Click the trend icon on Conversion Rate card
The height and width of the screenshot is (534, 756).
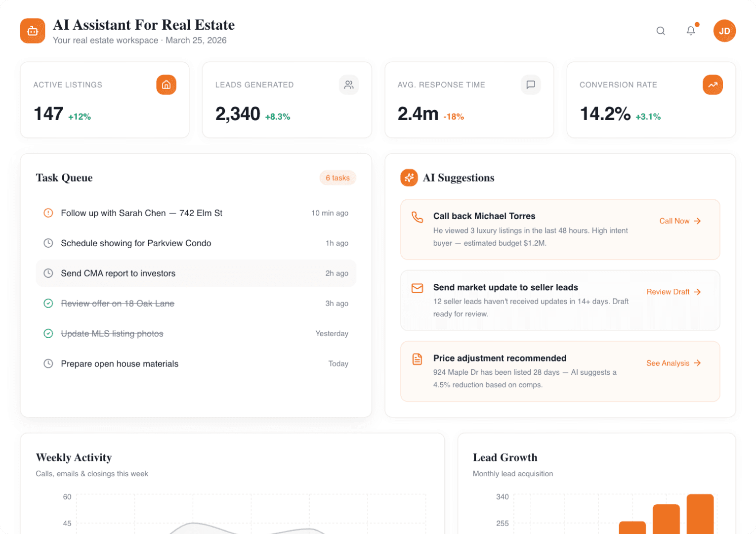713,85
